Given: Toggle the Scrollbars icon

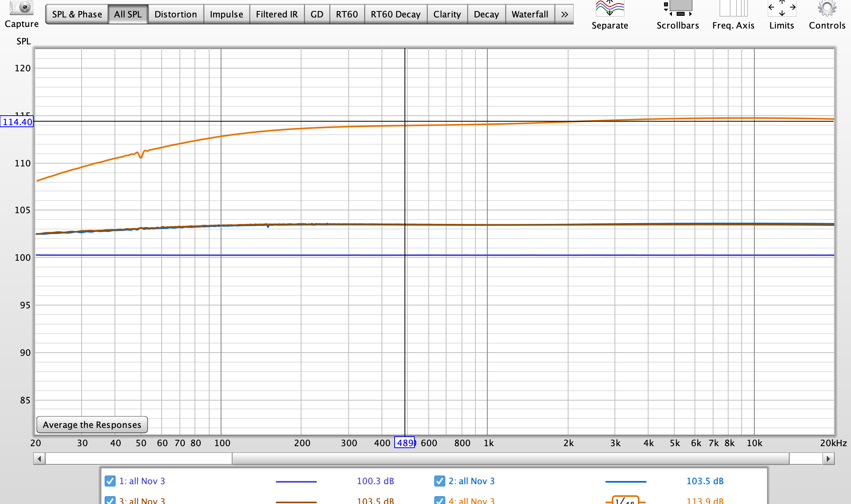Looking at the screenshot, I should tap(677, 9).
